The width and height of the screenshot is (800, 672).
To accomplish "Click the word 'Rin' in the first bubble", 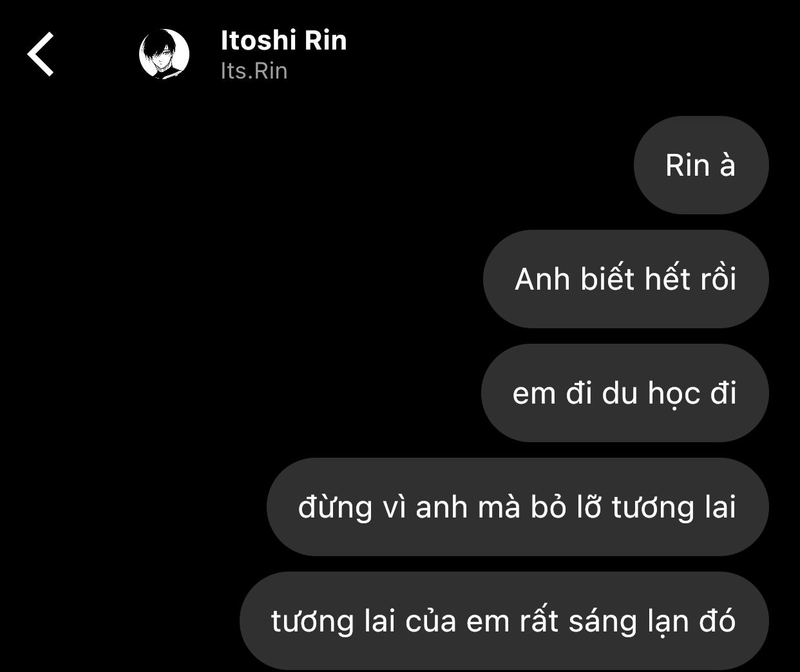I will coord(687,165).
